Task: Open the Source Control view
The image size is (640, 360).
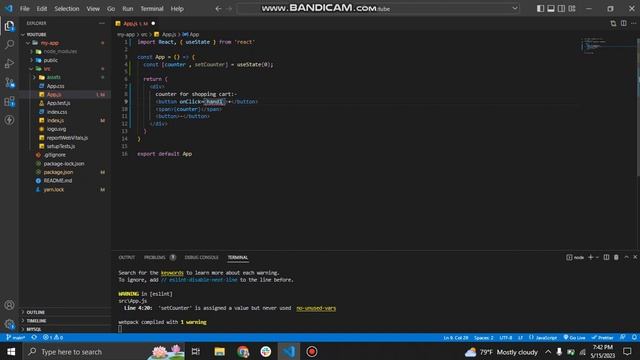Action: point(9,82)
